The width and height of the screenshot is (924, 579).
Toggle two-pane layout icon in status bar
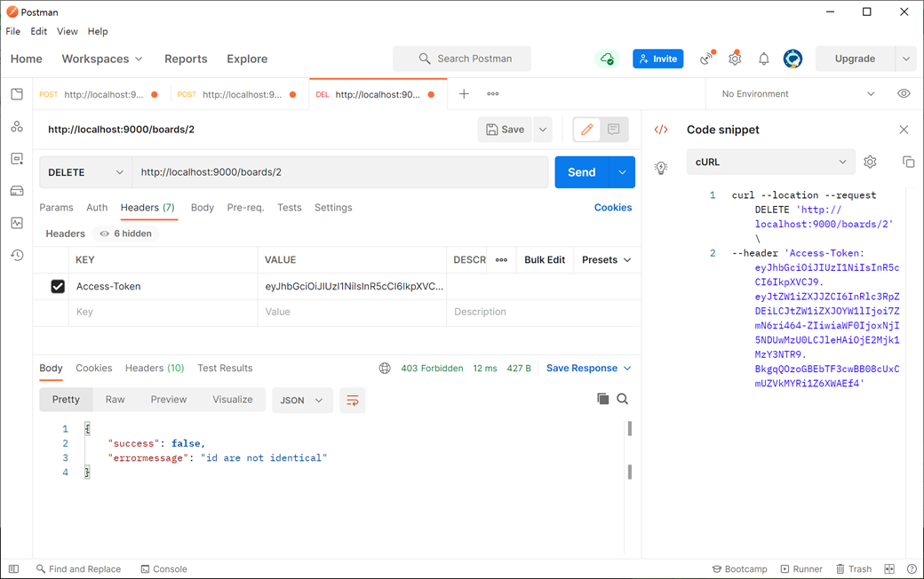889,569
